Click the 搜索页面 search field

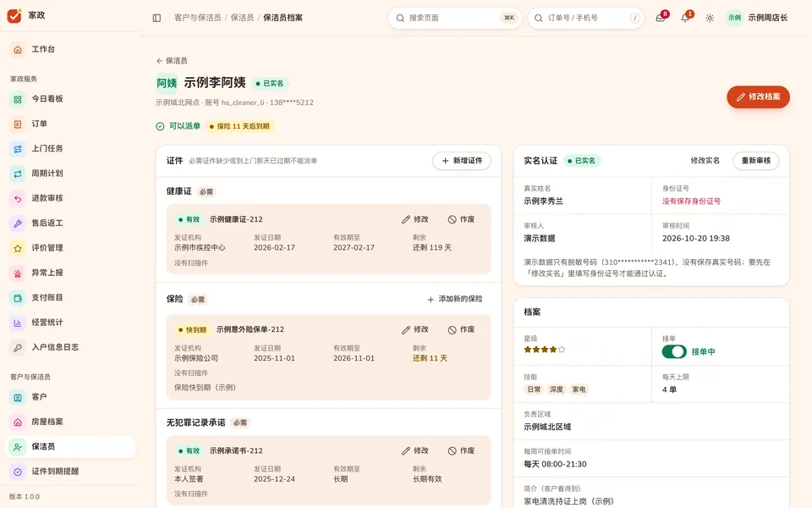tap(455, 18)
